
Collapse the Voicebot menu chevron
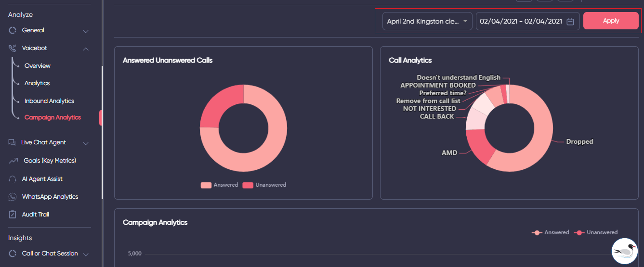86,49
